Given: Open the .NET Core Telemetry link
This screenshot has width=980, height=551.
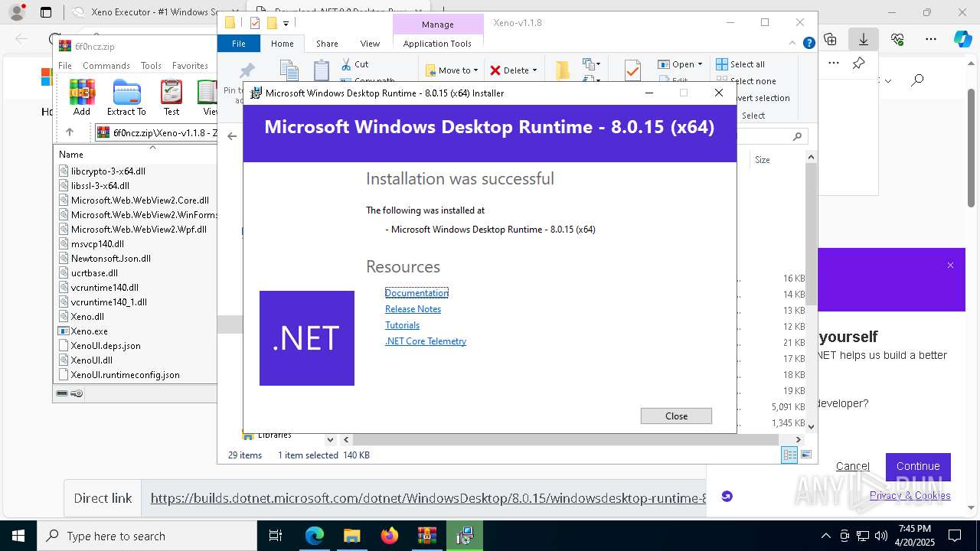Looking at the screenshot, I should point(426,341).
